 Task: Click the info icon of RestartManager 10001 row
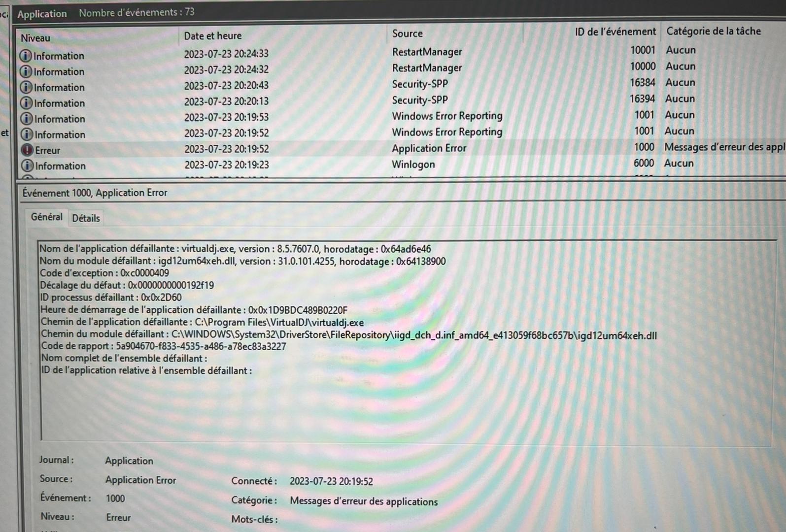(26, 56)
